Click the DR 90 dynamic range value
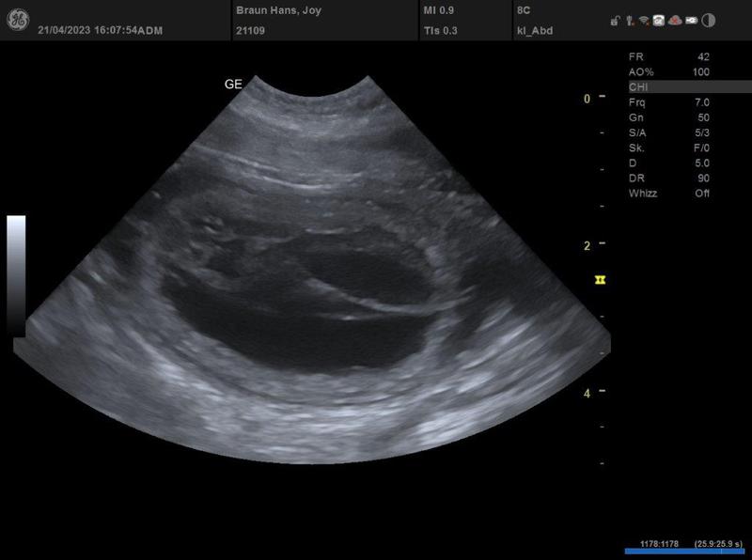 click(x=668, y=179)
